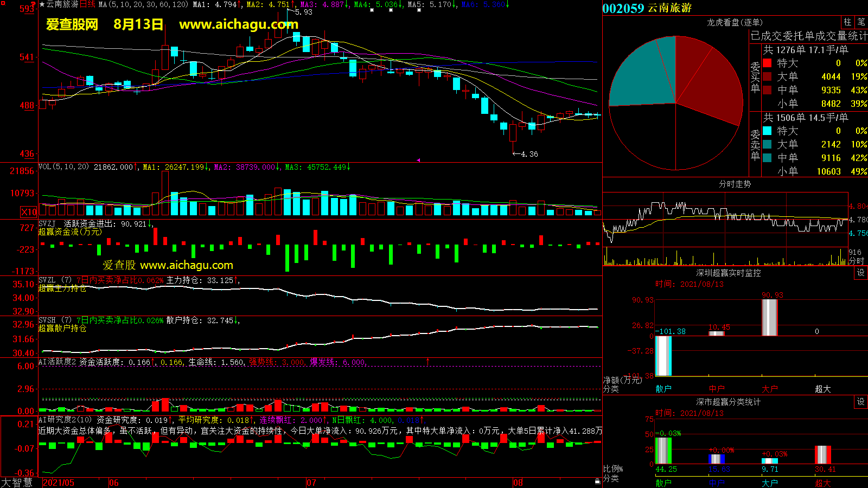The image size is (868, 488).
Task: Click the star icon before 云南旅游
Action: pyautogui.click(x=42, y=4)
